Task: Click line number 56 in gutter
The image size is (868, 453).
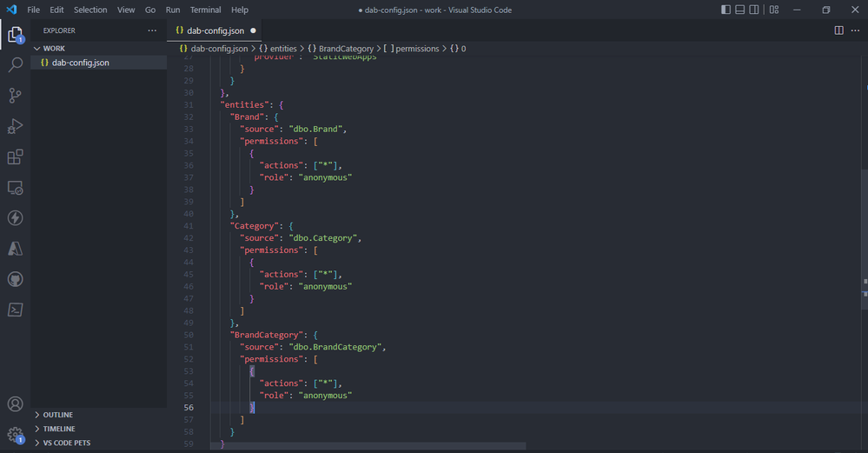Action: coord(189,408)
